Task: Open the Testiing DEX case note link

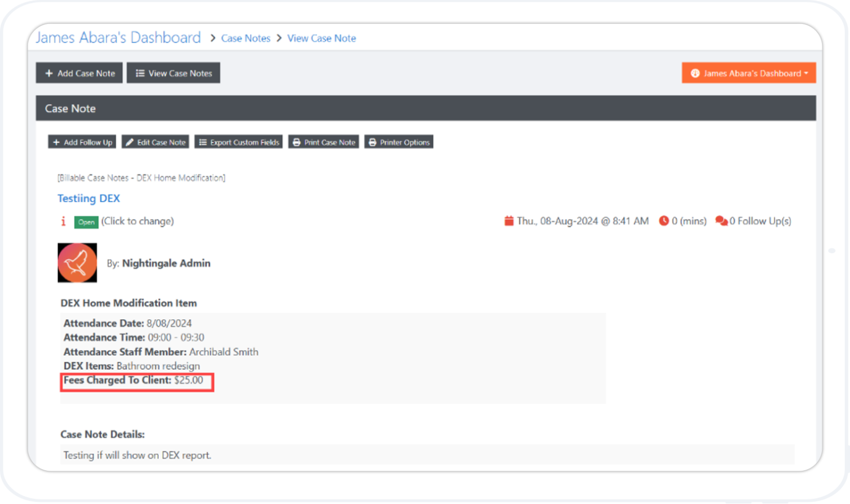Action: [89, 198]
